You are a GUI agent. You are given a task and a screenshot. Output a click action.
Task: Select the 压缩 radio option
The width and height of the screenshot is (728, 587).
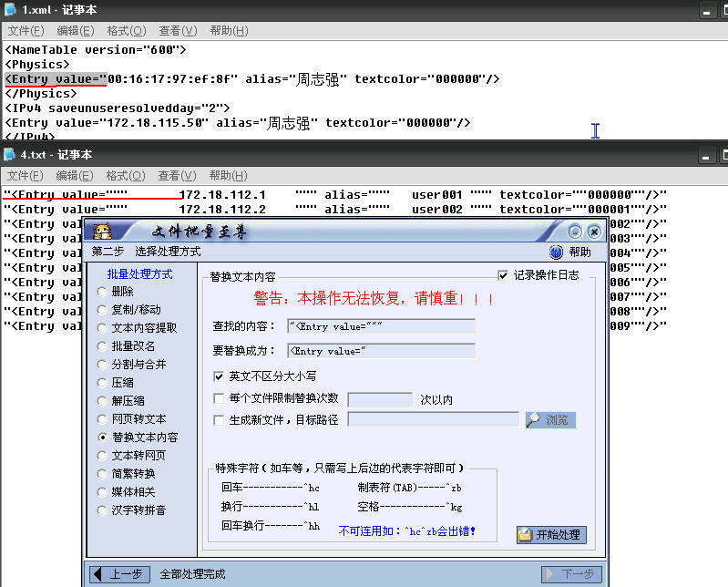coord(102,383)
